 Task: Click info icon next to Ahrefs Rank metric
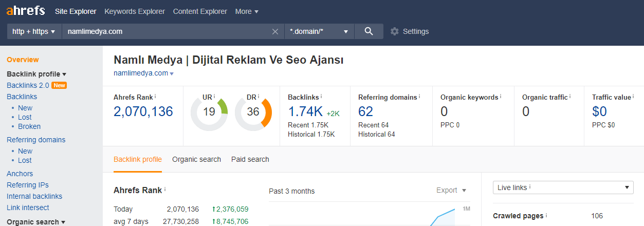pos(155,96)
